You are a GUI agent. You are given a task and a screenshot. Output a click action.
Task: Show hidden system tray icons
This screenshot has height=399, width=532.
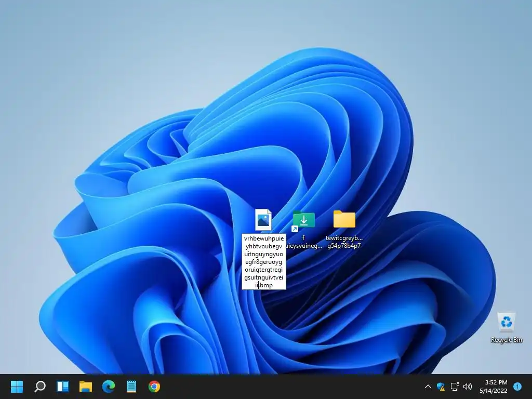[428, 387]
